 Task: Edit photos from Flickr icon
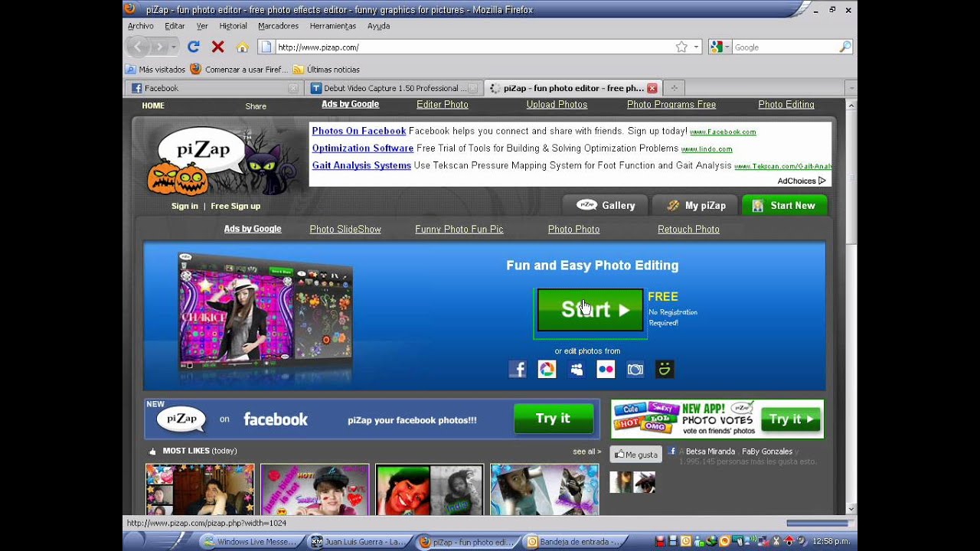click(x=606, y=370)
